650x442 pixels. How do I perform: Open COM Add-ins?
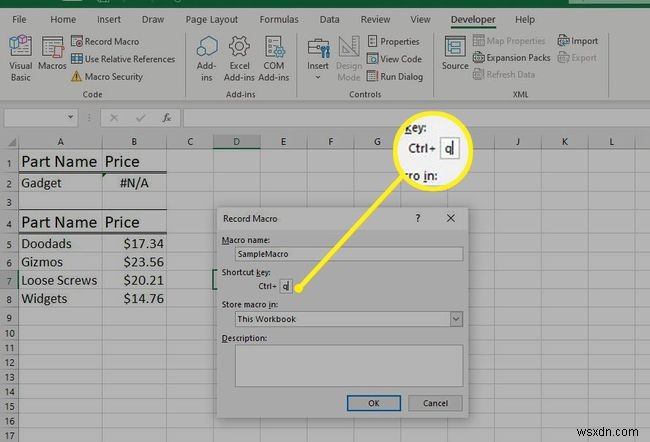274,58
